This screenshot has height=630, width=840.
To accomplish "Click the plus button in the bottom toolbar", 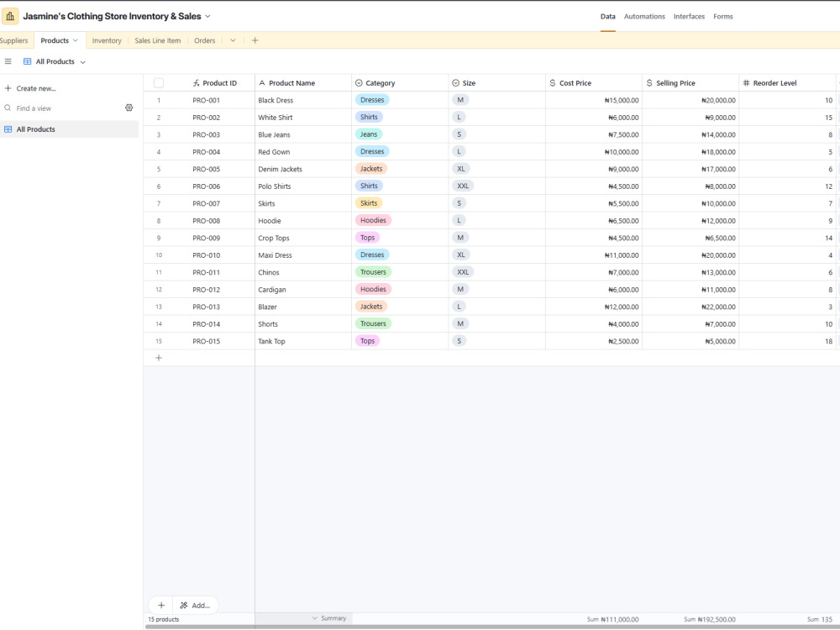I will click(x=161, y=606).
